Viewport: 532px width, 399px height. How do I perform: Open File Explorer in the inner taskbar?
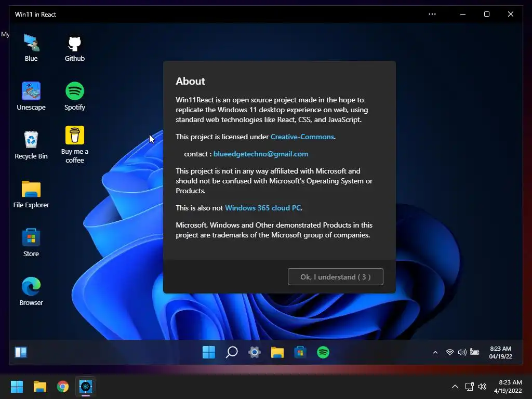(277, 352)
